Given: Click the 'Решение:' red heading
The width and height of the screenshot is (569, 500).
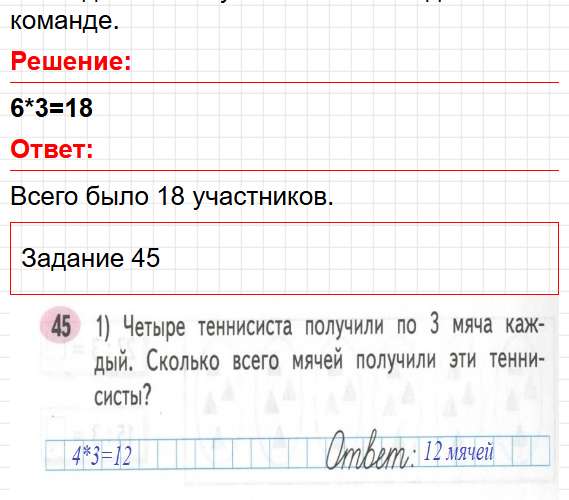Looking at the screenshot, I should click(71, 61).
